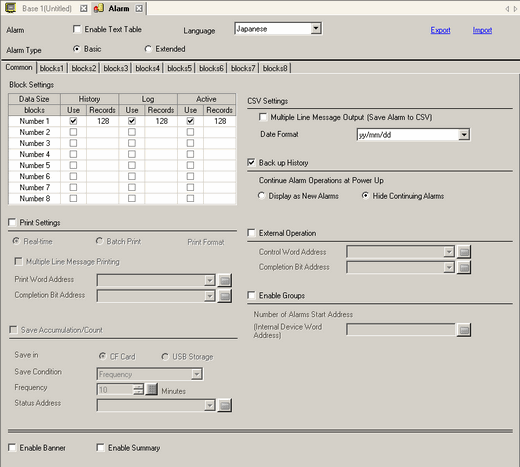520x467 pixels.
Task: Click the Export link
Action: (x=440, y=30)
